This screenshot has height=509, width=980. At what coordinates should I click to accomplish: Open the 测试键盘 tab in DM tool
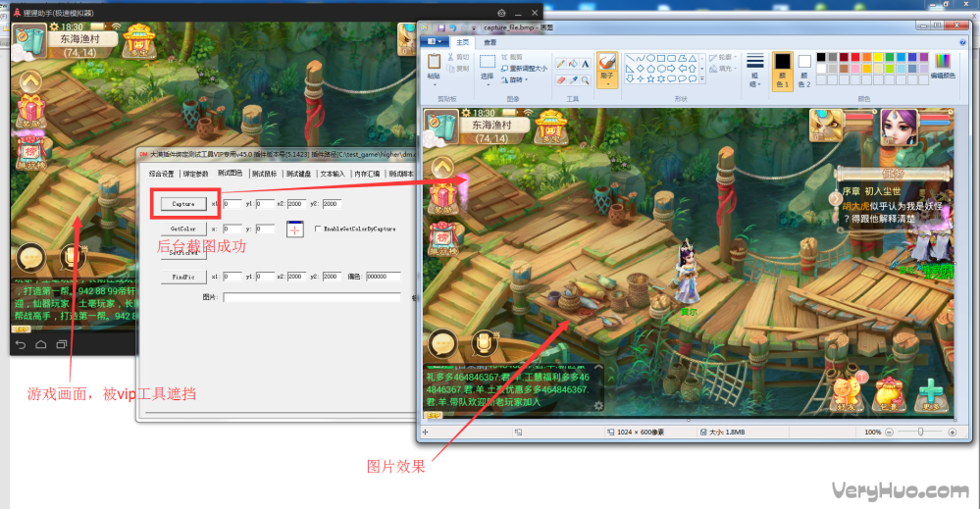tap(299, 174)
